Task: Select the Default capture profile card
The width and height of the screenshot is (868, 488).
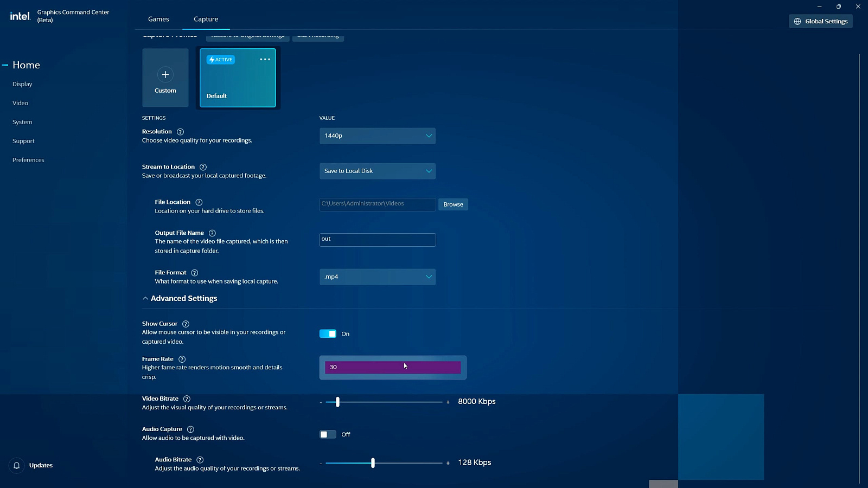Action: (238, 78)
